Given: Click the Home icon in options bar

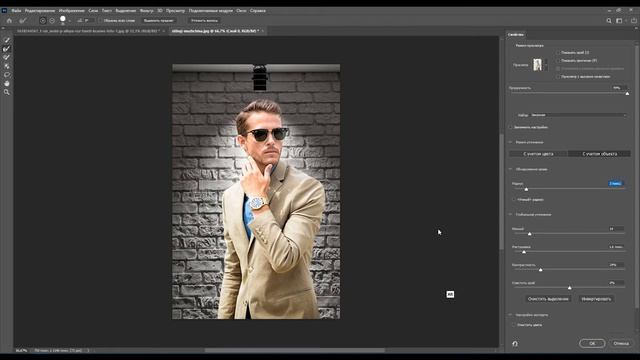Looking at the screenshot, I should (9, 20).
